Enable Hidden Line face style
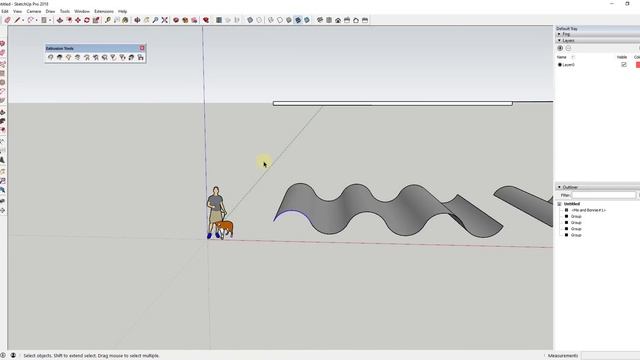The image size is (640, 360). (x=280, y=20)
